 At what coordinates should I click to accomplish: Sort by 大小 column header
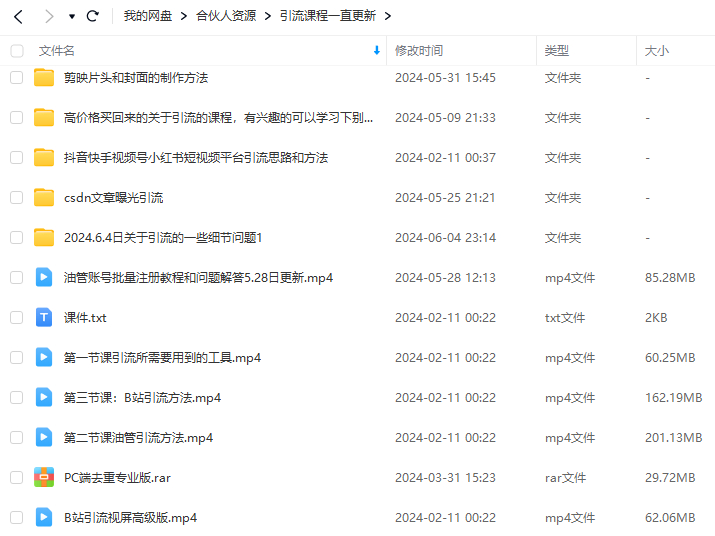pos(657,50)
